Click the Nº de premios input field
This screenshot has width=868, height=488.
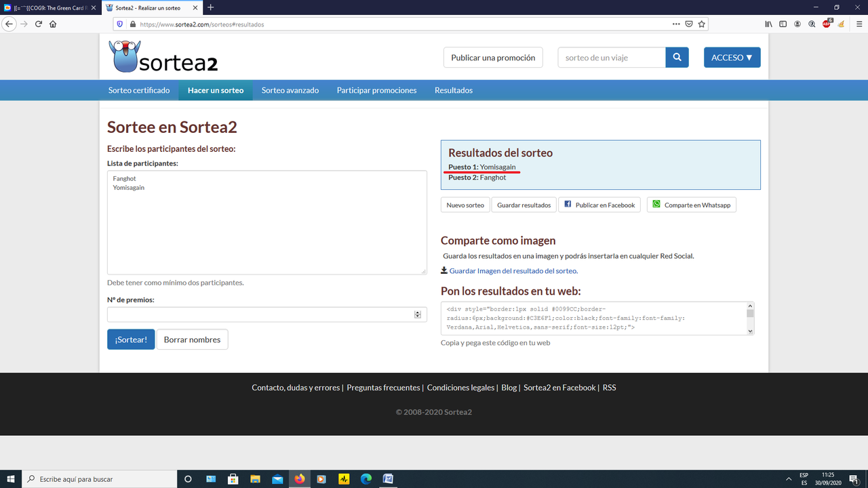(x=267, y=314)
